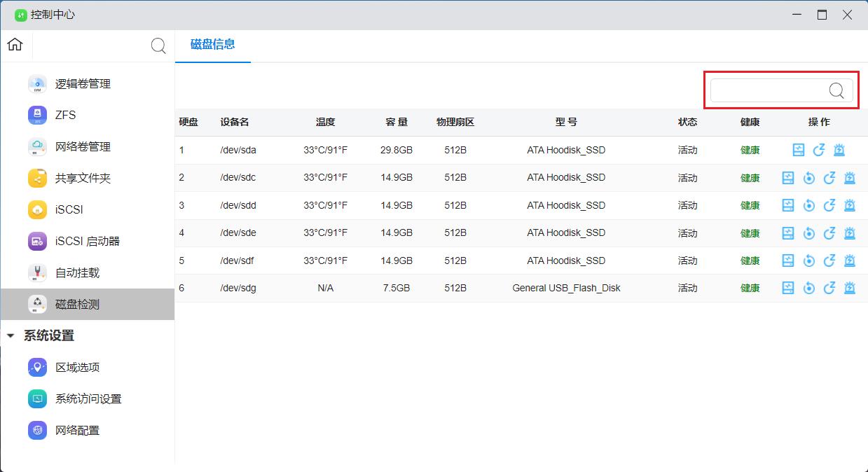Click inside the disk search input field
Viewport: 868px width, 472px height.
pyautogui.click(x=768, y=90)
